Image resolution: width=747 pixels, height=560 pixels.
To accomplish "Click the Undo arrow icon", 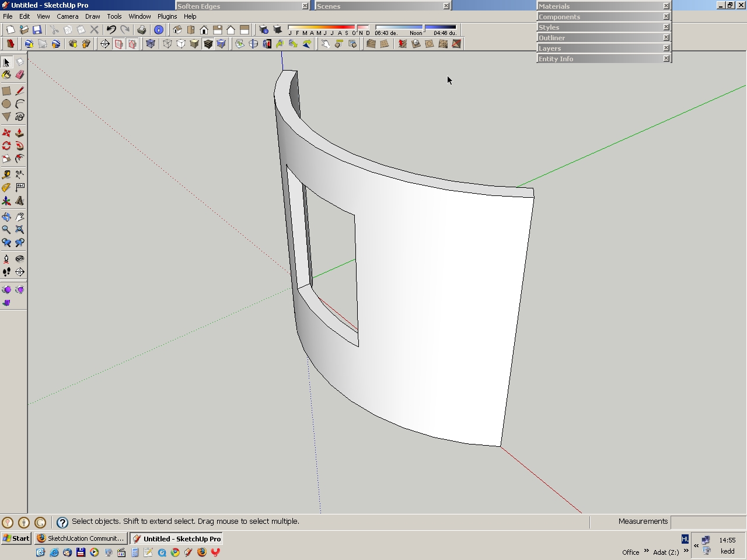I will tap(111, 30).
